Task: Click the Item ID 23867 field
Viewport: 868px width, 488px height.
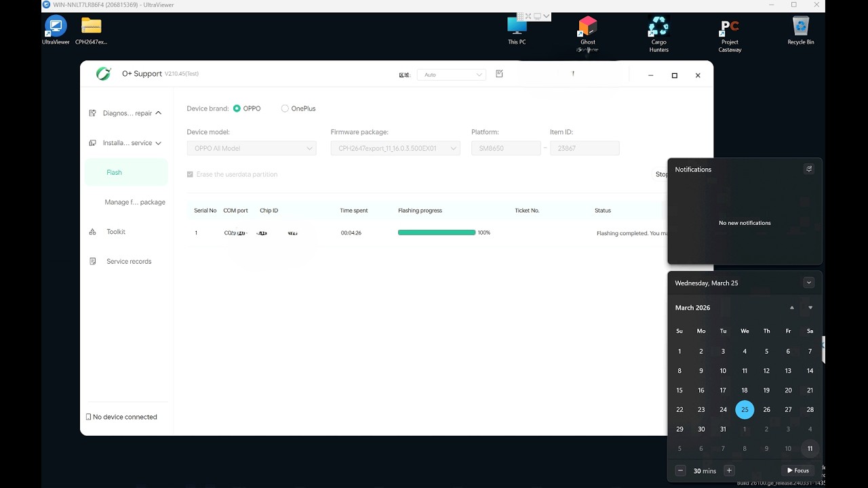Action: coord(585,148)
